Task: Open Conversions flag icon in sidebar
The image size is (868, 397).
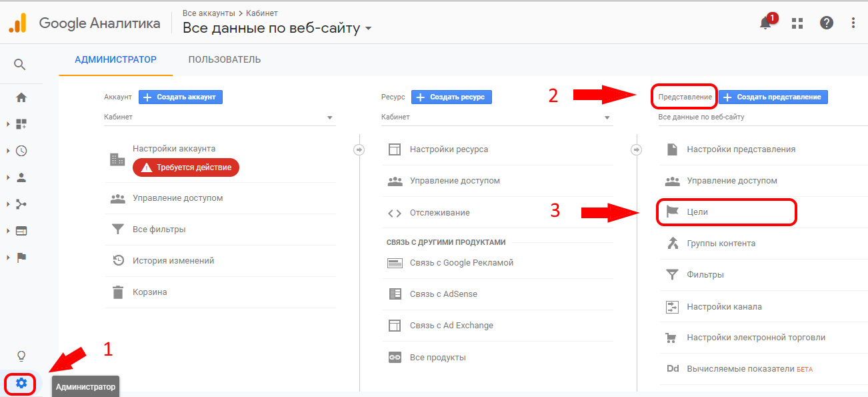Action: click(21, 258)
